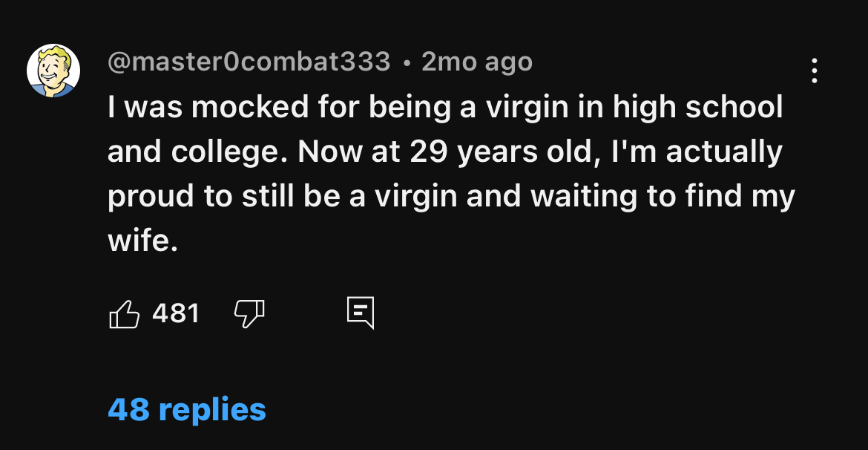
Task: Show replies by clicking "48 replies"
Action: [x=186, y=409]
